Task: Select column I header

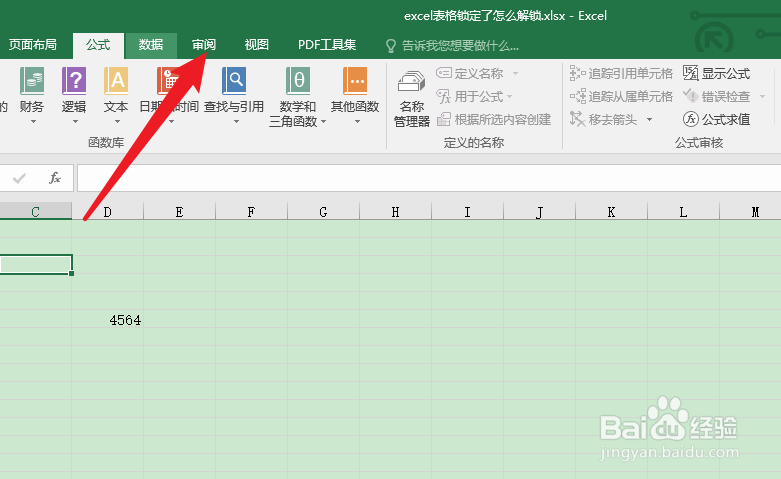Action: [x=467, y=212]
